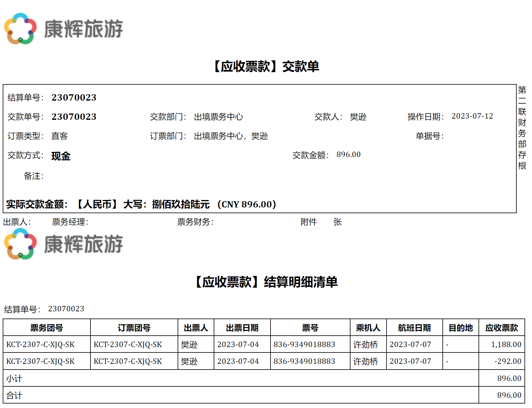This screenshot has height=408, width=532.
Task: Click the flower logo at the page top
Action: pyautogui.click(x=20, y=29)
